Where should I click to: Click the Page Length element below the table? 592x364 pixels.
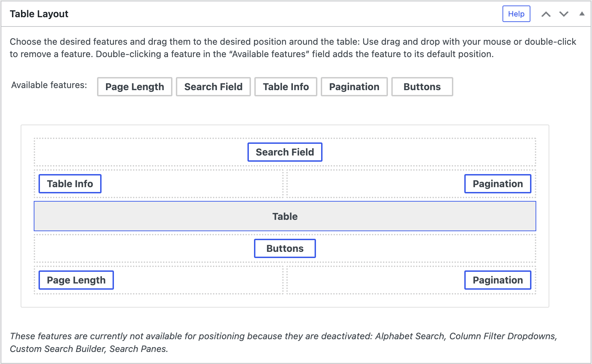point(76,280)
